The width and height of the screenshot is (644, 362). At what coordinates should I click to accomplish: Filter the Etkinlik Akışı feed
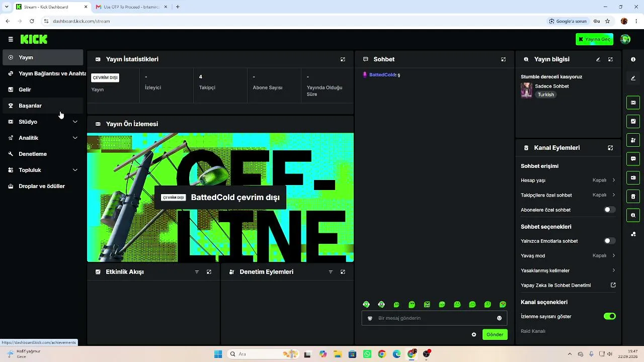pyautogui.click(x=197, y=272)
